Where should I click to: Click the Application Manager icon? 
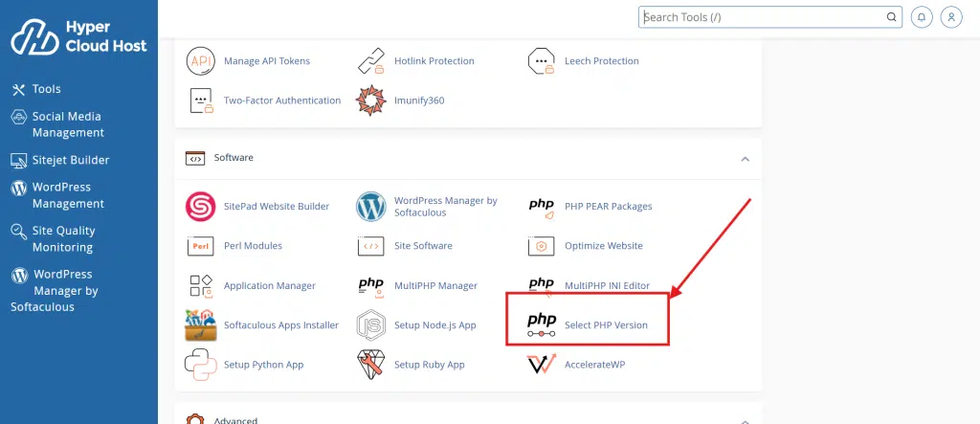(x=201, y=286)
